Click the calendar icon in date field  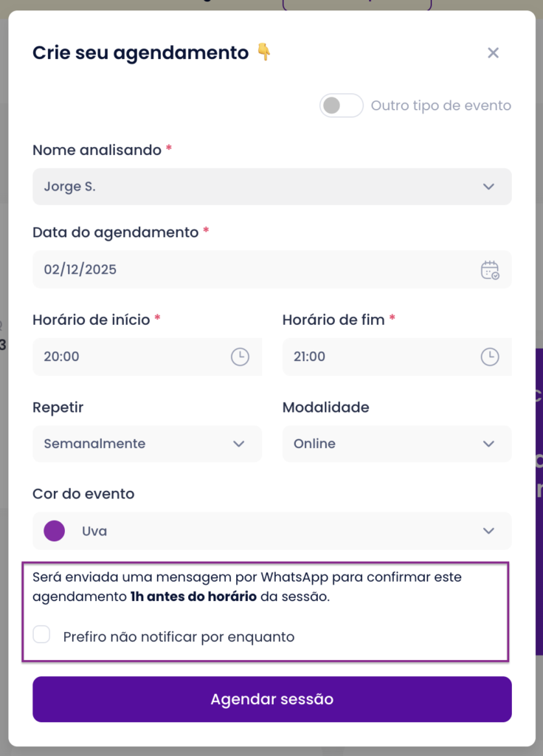[490, 269]
